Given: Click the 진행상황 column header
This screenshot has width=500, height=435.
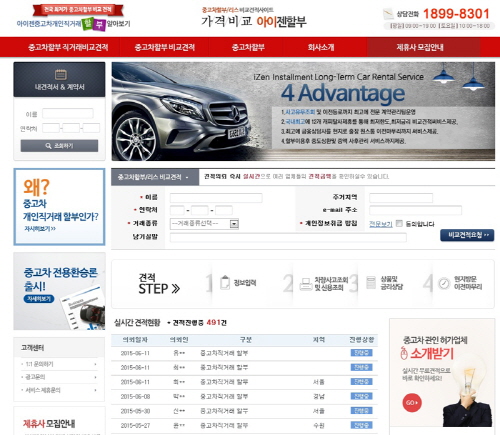Looking at the screenshot, I should tap(361, 340).
